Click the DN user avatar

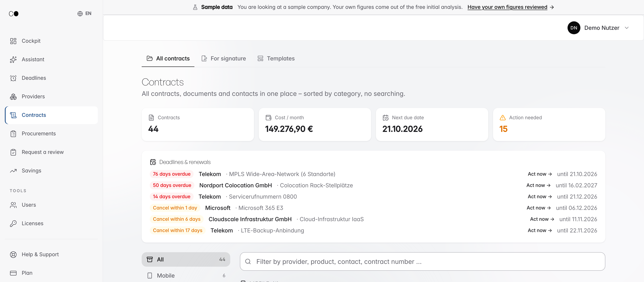coord(574,28)
